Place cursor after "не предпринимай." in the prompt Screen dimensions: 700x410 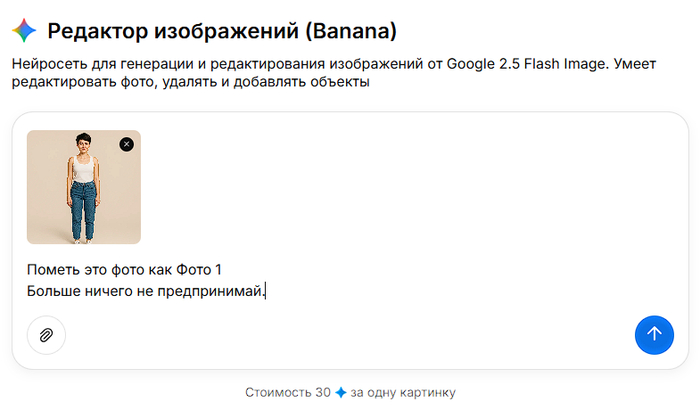click(265, 291)
